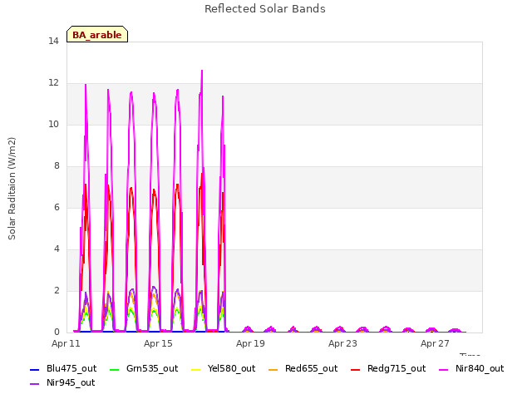Click the 4 y-axis tick label

coord(57,249)
